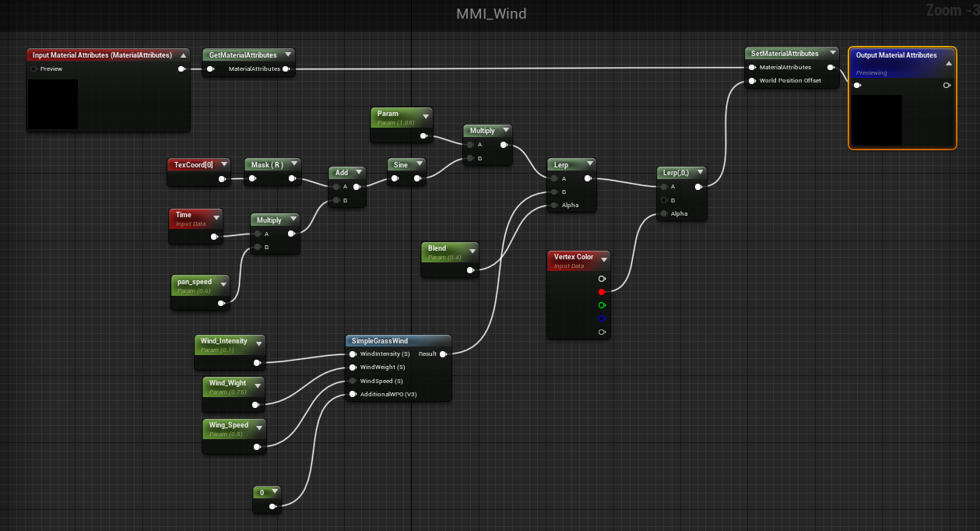Viewport: 980px width, 531px height.
Task: Click the output pin on Input Material Attributes node
Action: [x=181, y=69]
